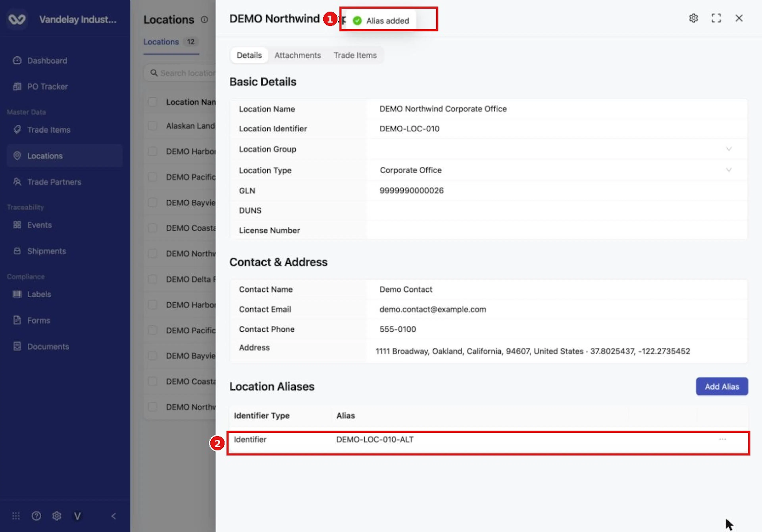The height and width of the screenshot is (532, 762).
Task: Switch to the Attachments tab
Action: pos(297,55)
